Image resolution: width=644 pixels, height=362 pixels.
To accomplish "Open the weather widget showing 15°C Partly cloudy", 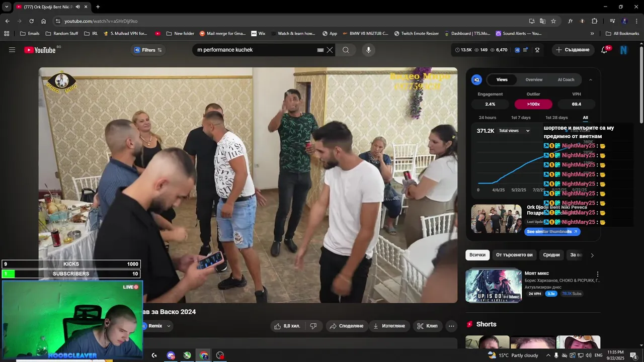I will pos(513,355).
